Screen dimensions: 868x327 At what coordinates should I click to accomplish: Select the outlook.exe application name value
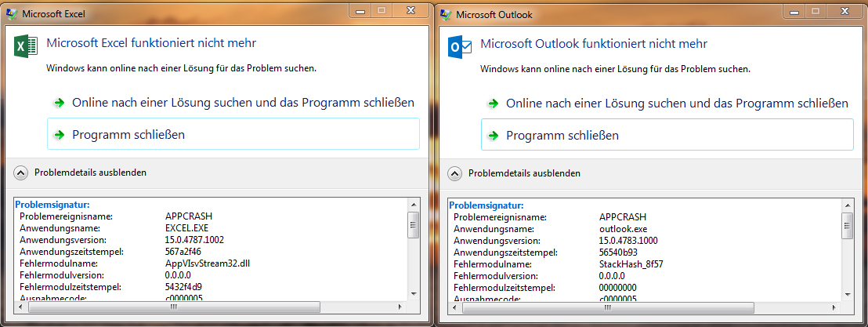(x=623, y=228)
